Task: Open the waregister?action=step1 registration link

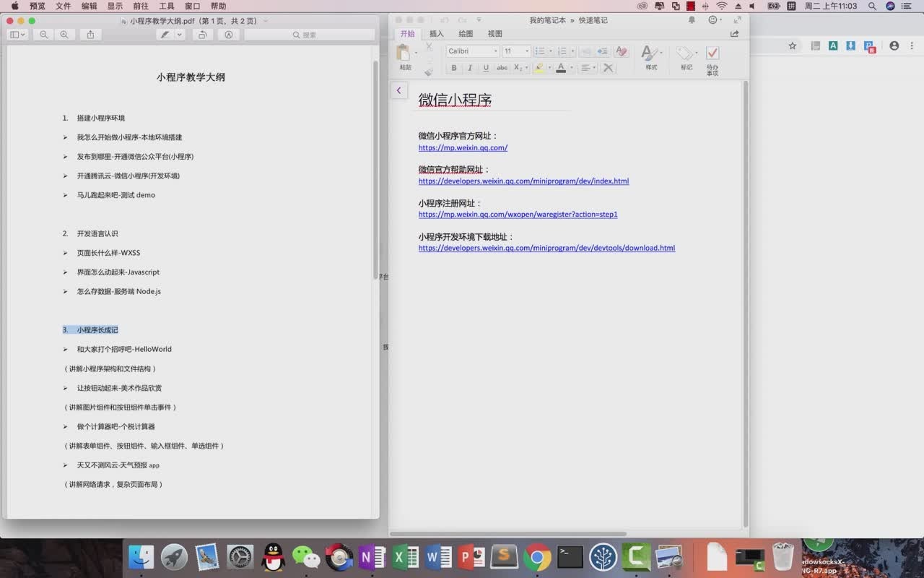Action: coord(518,214)
